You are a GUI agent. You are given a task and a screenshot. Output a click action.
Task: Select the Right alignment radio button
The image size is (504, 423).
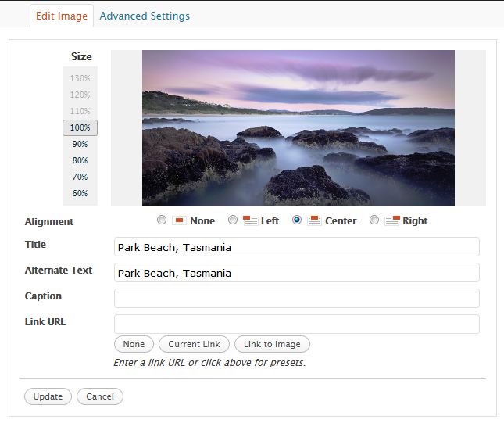coord(374,220)
